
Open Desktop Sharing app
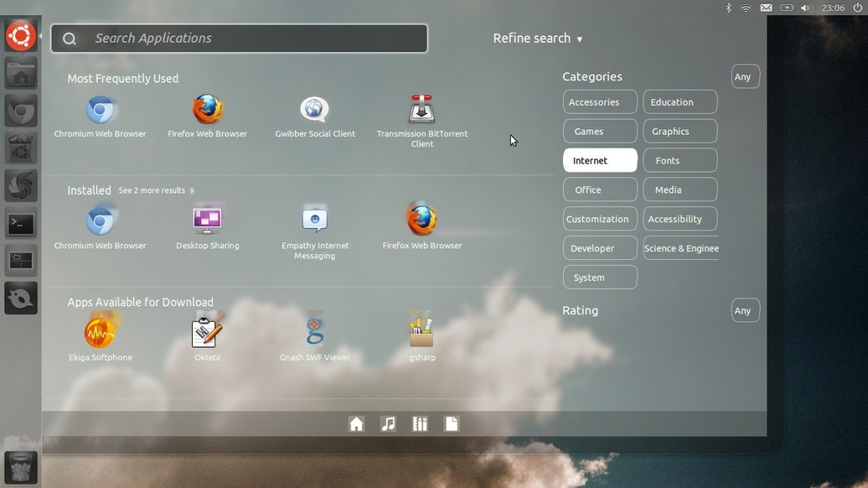pyautogui.click(x=208, y=228)
